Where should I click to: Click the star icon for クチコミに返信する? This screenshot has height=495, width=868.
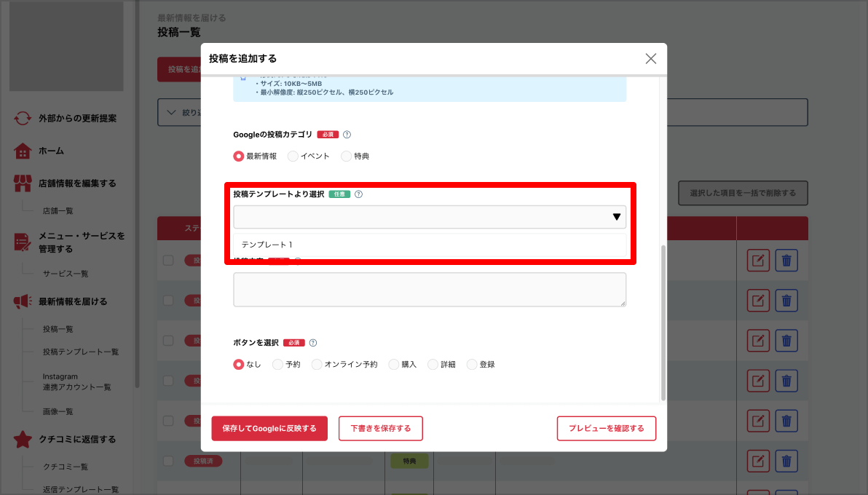pos(23,440)
